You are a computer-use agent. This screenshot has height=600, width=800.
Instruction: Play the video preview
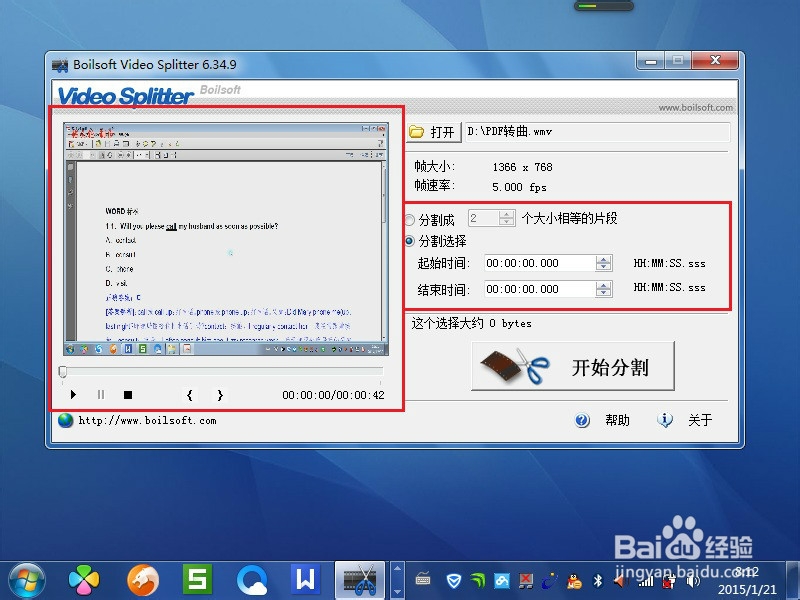point(73,394)
